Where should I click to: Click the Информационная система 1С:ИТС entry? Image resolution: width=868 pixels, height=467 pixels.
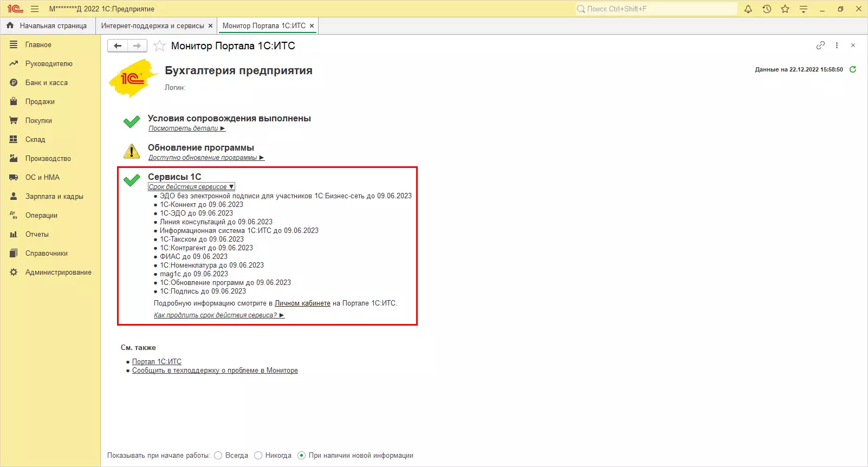tap(239, 231)
